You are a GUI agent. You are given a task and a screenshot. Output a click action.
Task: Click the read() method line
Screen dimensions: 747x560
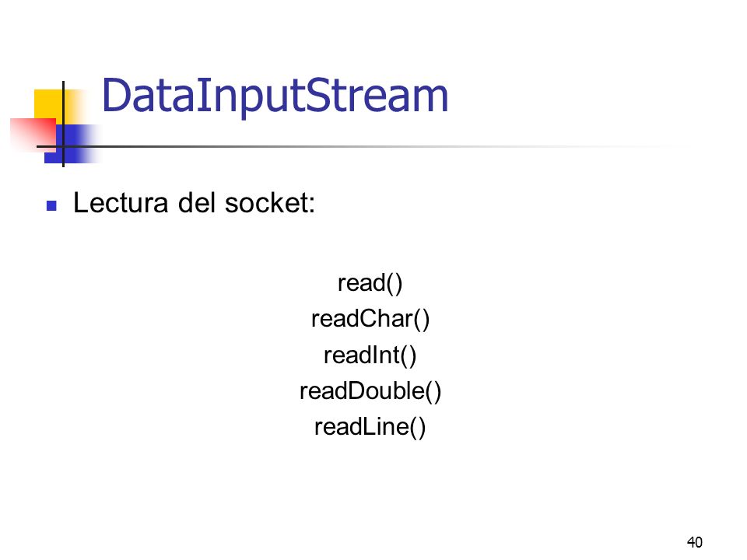click(x=370, y=283)
